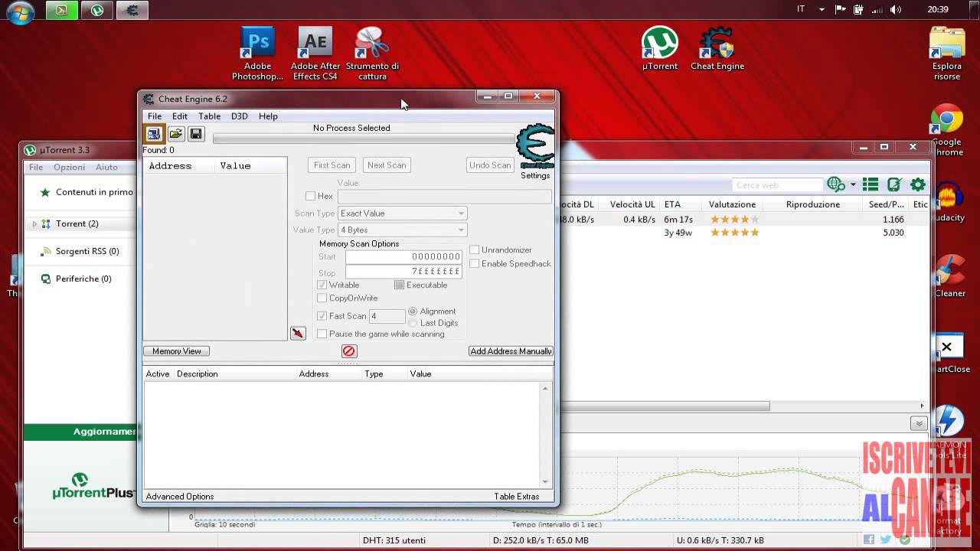Open the Aiuto menu in µTorrent

pos(106,167)
